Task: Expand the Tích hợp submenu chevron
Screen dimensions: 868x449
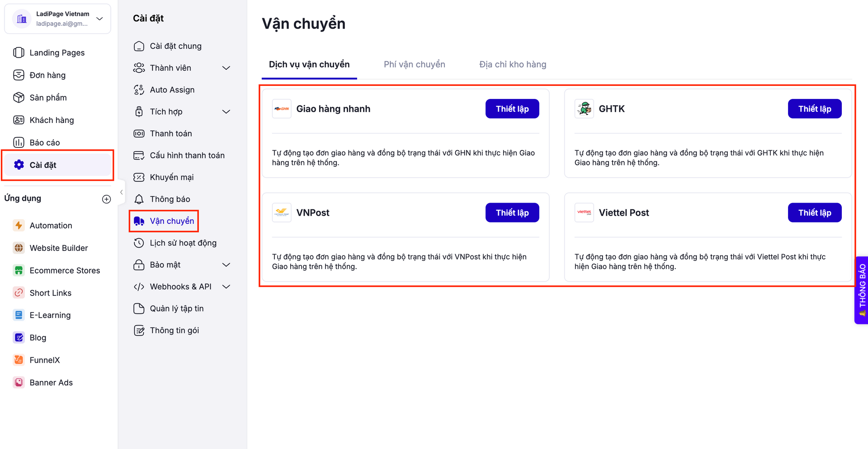Action: click(226, 112)
